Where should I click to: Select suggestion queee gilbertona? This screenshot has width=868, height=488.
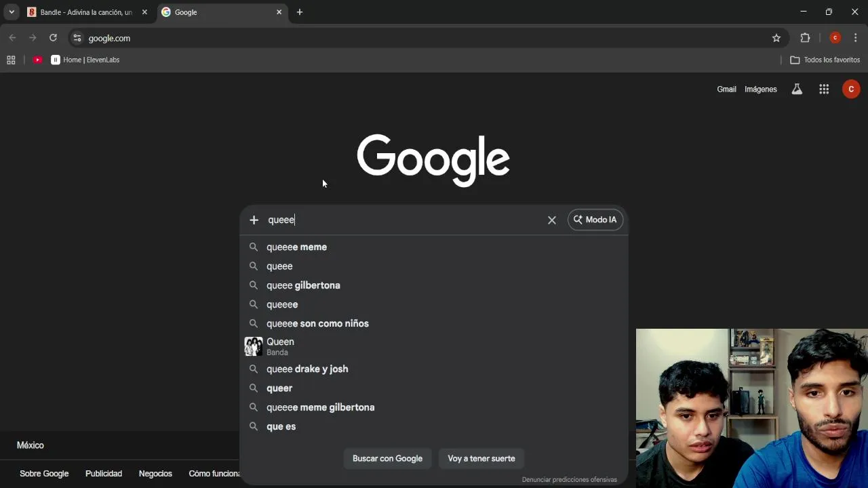(434, 285)
